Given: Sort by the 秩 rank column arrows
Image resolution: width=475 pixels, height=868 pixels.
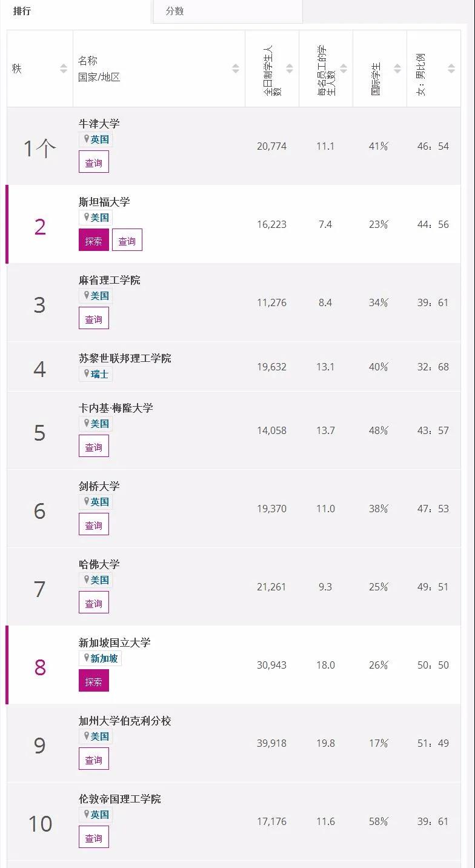Looking at the screenshot, I should coord(64,68).
